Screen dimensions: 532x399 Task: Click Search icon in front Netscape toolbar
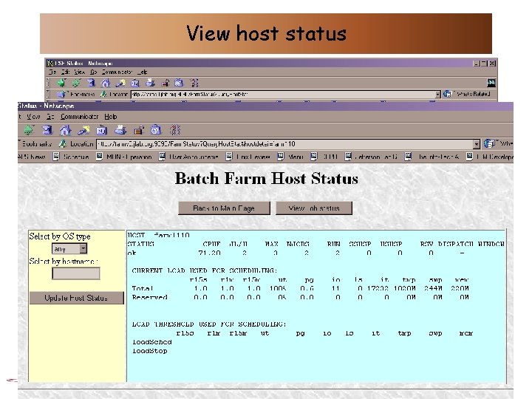(x=83, y=130)
